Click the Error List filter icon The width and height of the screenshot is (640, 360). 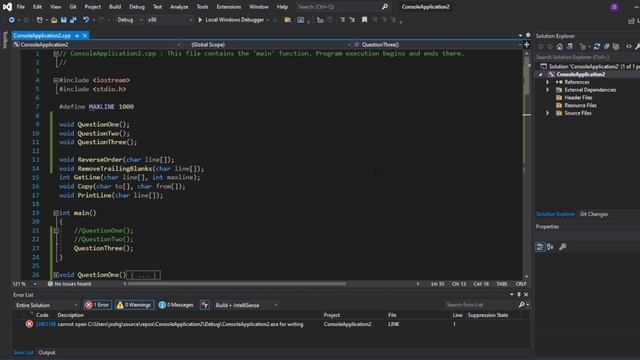pyautogui.click(x=205, y=305)
